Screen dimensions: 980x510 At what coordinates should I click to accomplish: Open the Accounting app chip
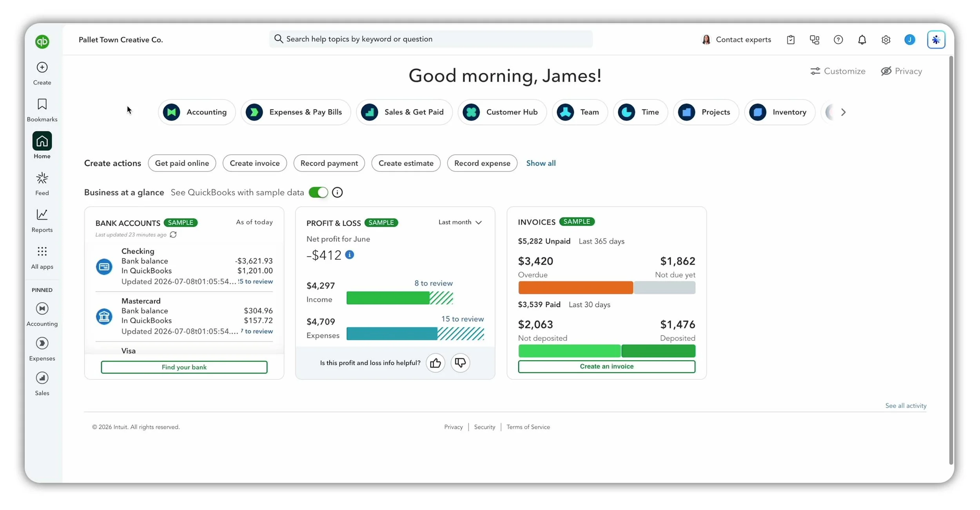[x=196, y=112]
